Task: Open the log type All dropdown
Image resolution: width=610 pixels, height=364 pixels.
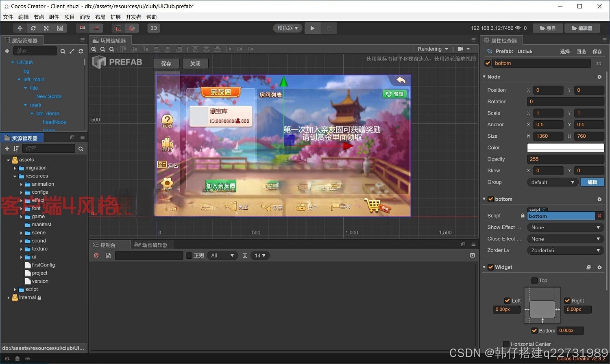Action: coord(222,256)
